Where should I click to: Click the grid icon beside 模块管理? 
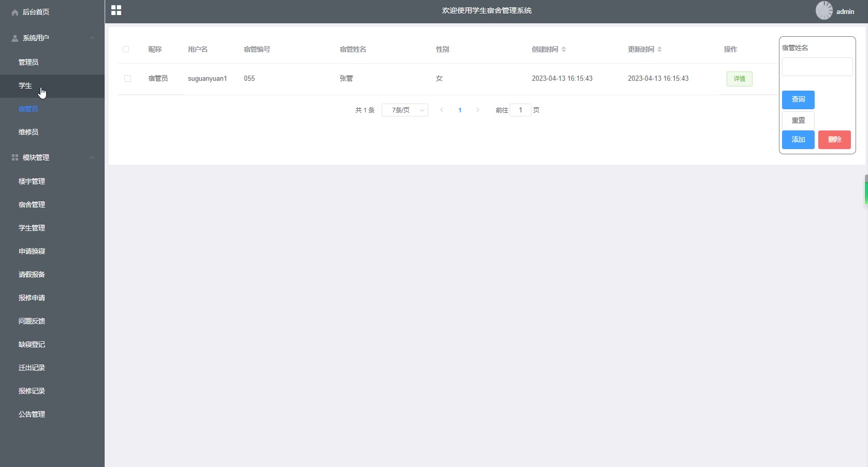(15, 157)
